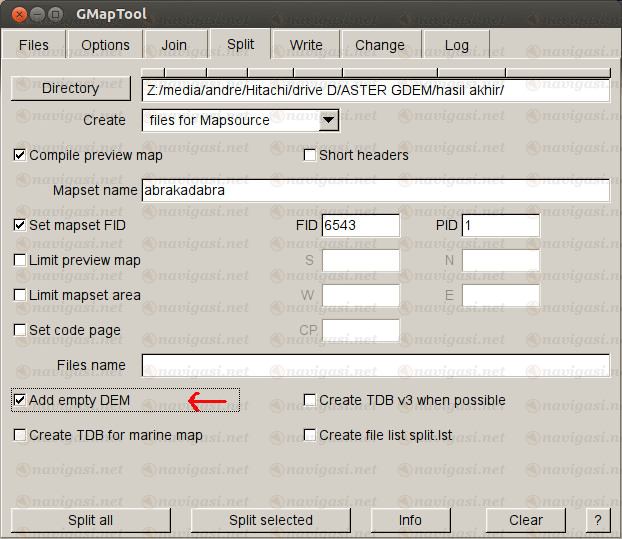Enable the Short headers checkbox
This screenshot has width=622, height=539.
pos(310,155)
